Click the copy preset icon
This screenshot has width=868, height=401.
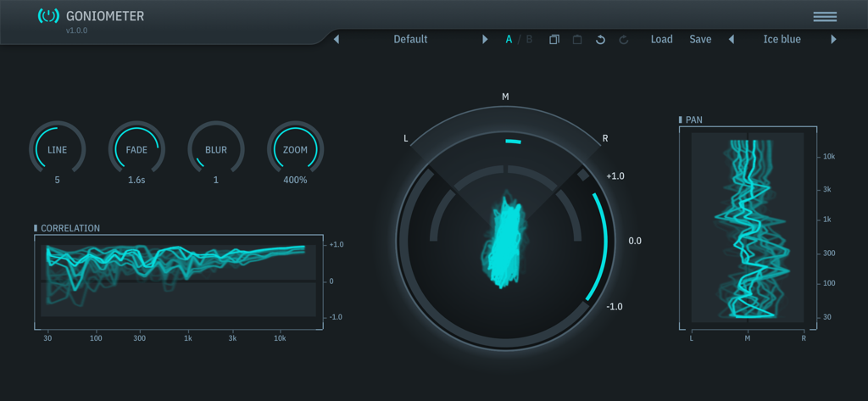(x=554, y=40)
